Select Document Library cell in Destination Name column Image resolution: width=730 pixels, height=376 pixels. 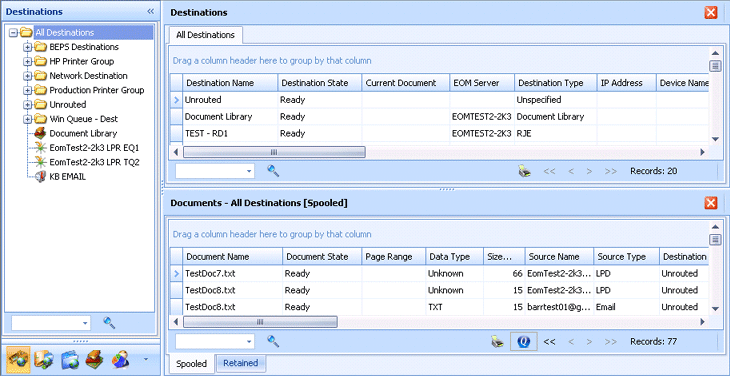(230, 117)
